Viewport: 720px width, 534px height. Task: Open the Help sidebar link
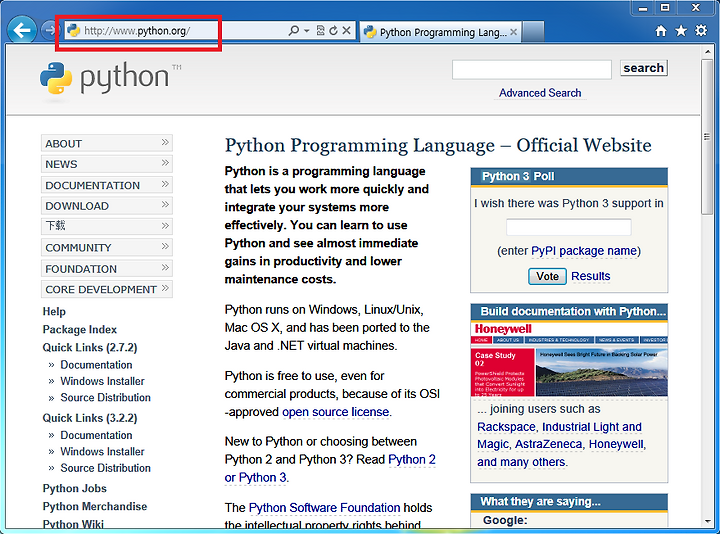pos(54,311)
